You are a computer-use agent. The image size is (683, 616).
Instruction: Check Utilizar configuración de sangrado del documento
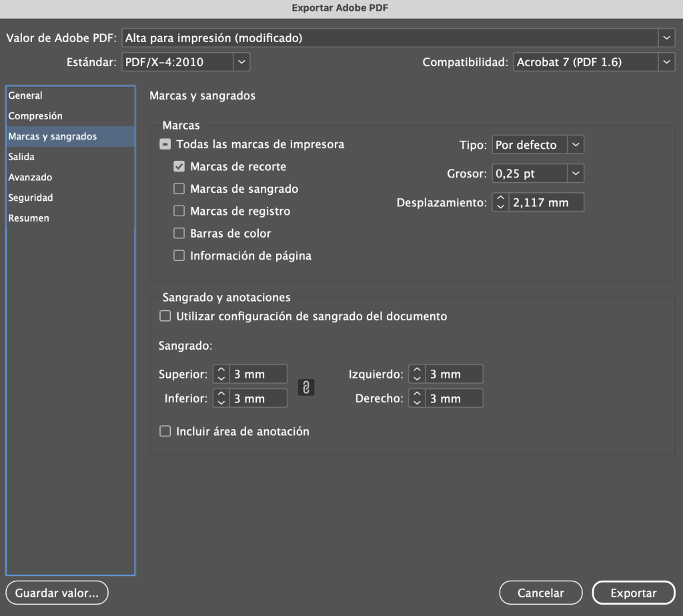click(x=165, y=316)
